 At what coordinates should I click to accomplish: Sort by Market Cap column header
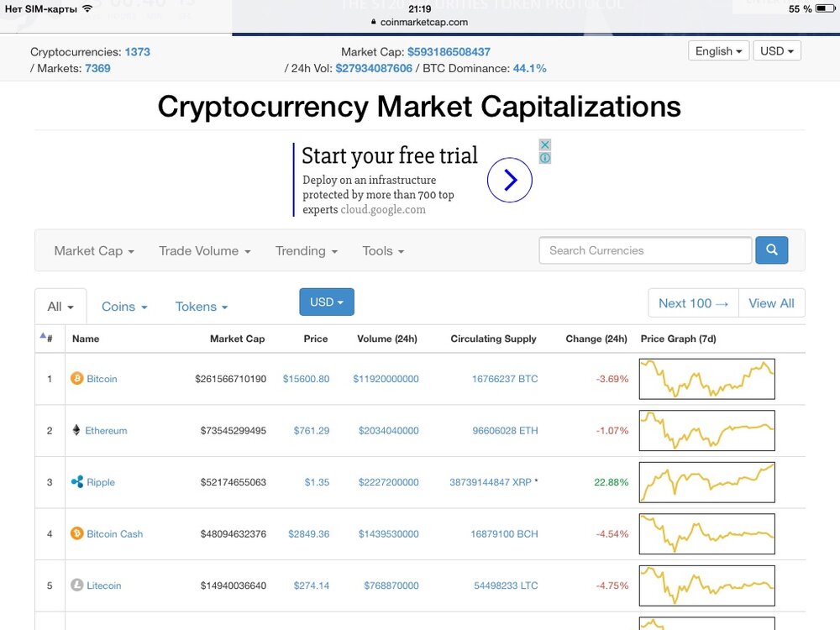click(238, 339)
